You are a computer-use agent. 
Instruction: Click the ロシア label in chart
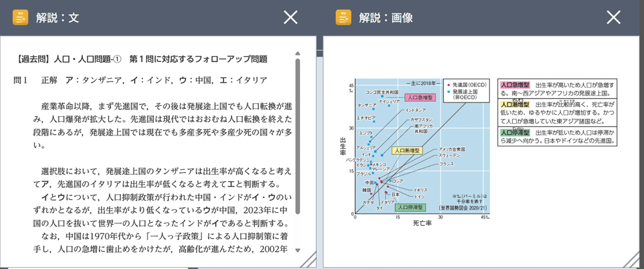[x=398, y=181]
